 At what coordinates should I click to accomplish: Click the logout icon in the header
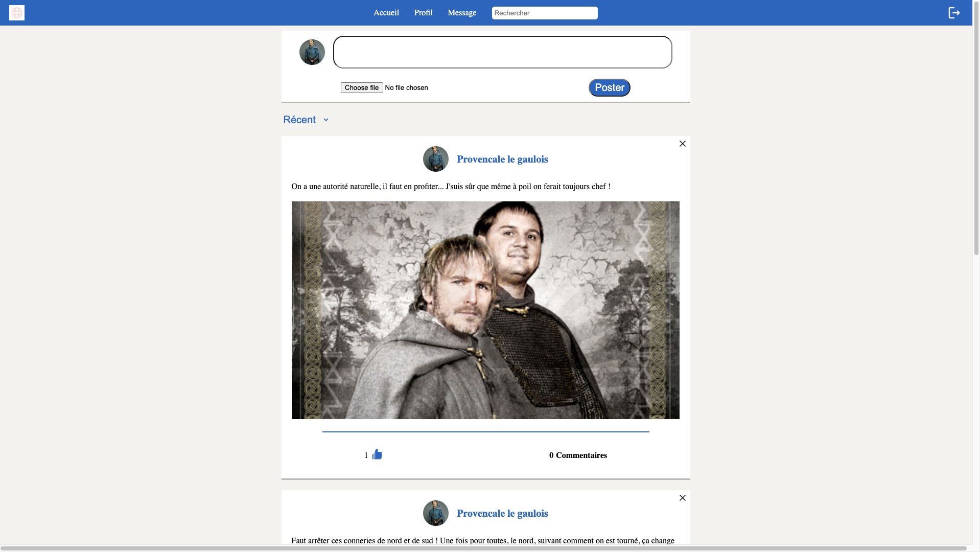pyautogui.click(x=954, y=13)
